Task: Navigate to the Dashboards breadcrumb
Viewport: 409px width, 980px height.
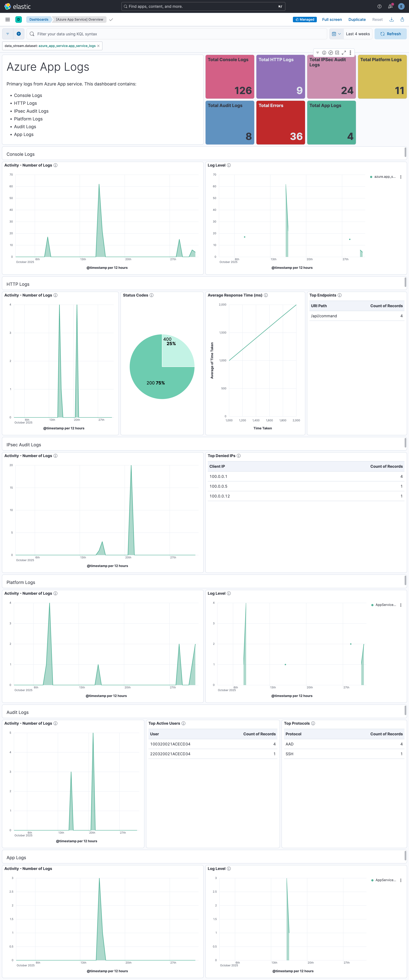Action: pos(39,19)
